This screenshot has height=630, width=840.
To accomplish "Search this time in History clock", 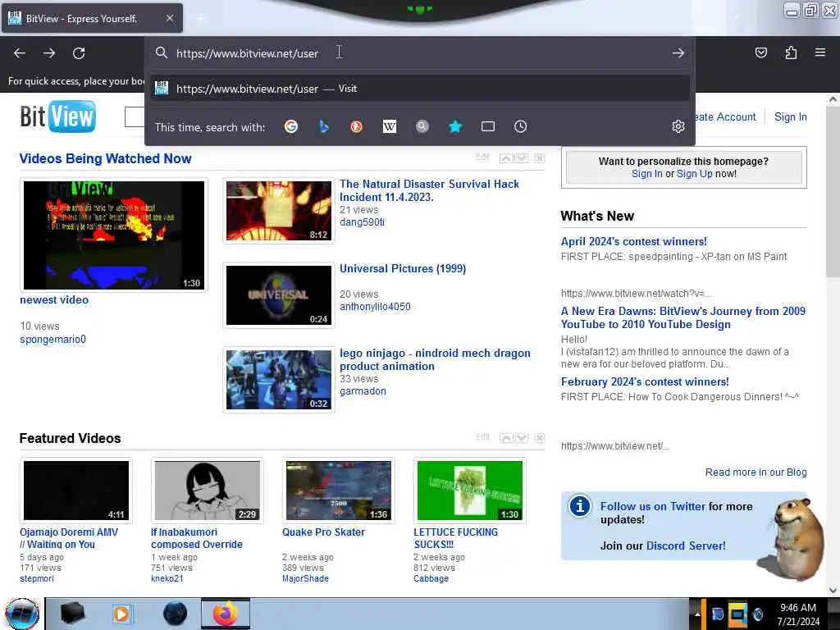I will click(x=521, y=127).
